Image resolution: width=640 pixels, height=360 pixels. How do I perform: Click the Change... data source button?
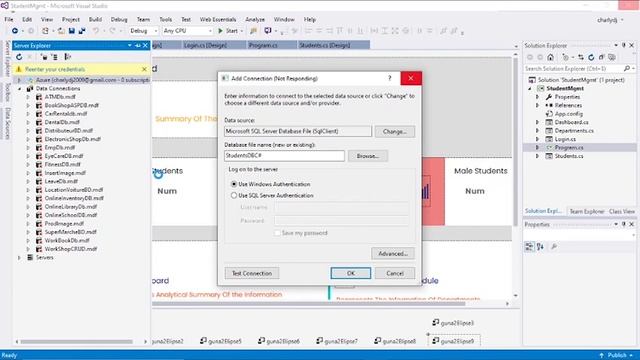[x=395, y=131]
